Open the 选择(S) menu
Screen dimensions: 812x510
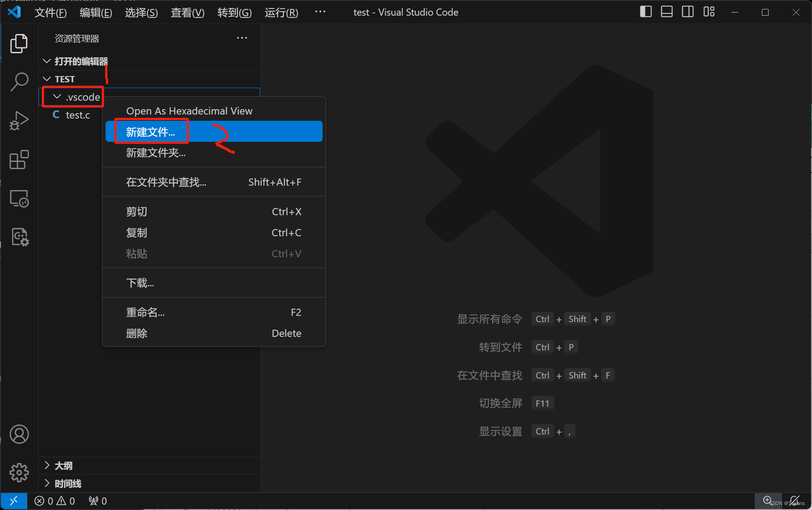141,13
